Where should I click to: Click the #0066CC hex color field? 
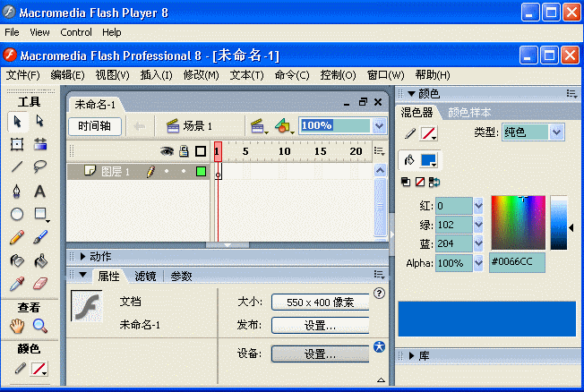(x=517, y=262)
